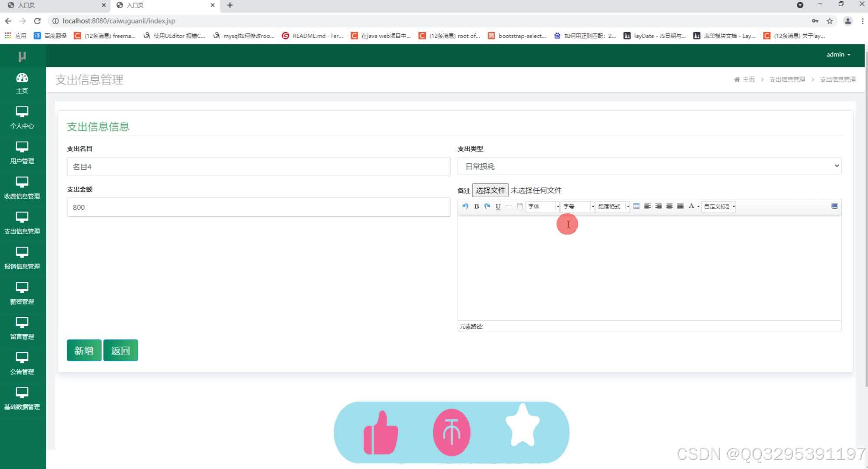868x469 pixels.
Task: Click the undo icon in the editor toolbar
Action: tap(465, 206)
